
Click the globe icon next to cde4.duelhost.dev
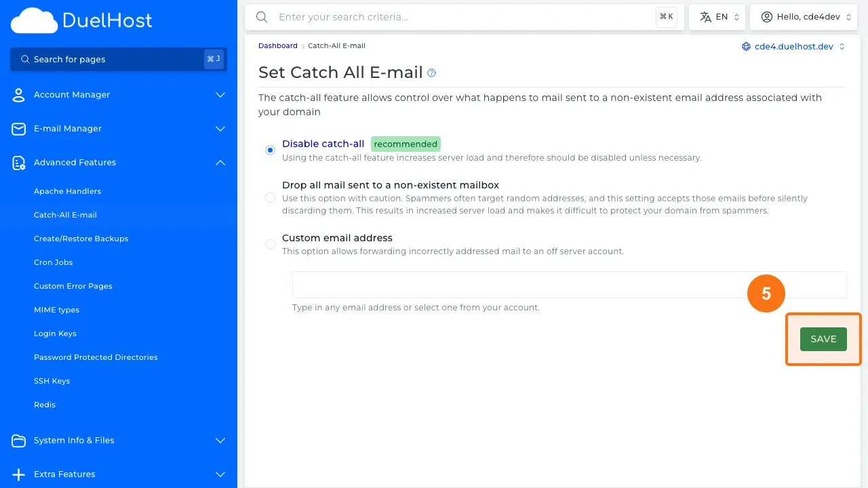747,45
